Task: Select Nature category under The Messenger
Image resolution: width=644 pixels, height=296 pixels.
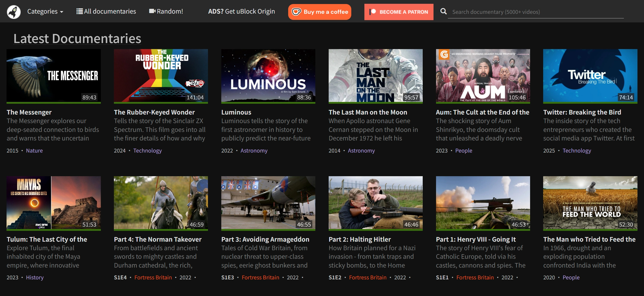Action: [34, 151]
